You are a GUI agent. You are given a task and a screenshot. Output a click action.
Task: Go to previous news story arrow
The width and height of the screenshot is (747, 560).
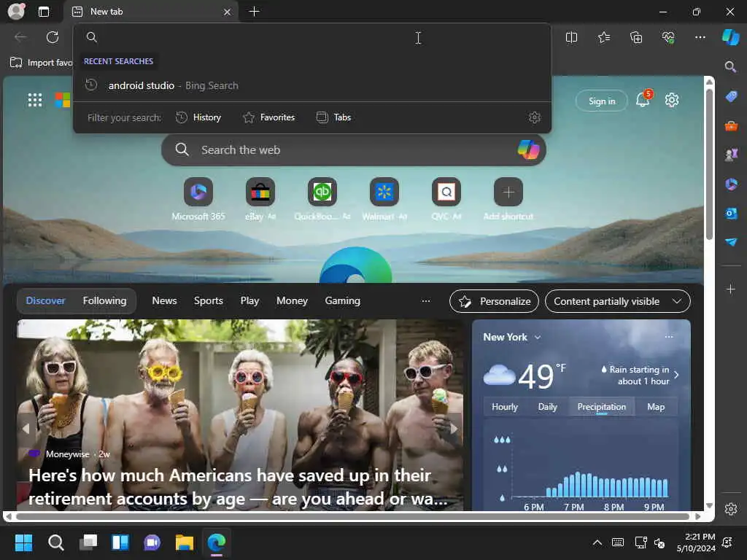26,429
